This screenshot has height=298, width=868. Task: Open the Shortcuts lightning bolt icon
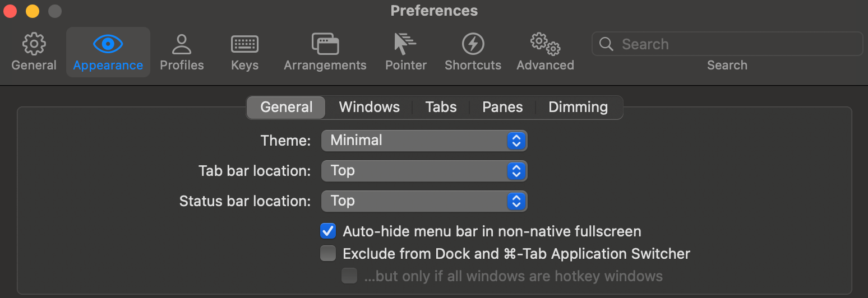[x=473, y=44]
